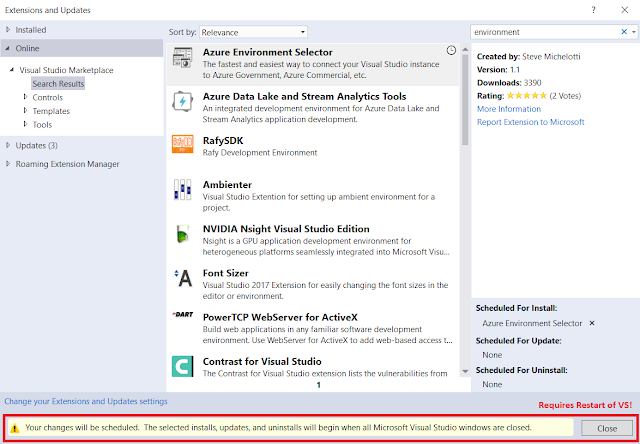Select Azure Data Lake and Stream Analytics Tools
Image resolution: width=640 pixels, height=444 pixels.
point(304,96)
